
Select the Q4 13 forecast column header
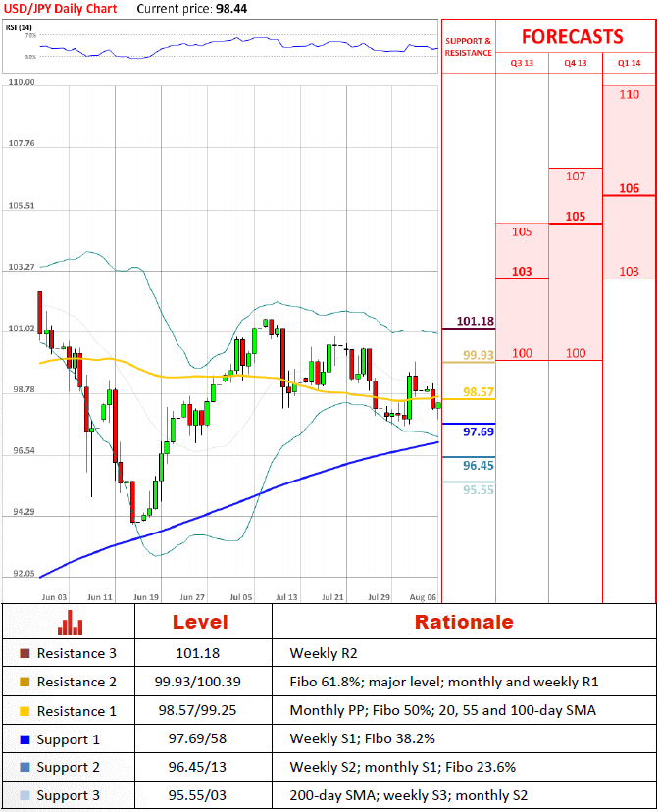[x=576, y=63]
